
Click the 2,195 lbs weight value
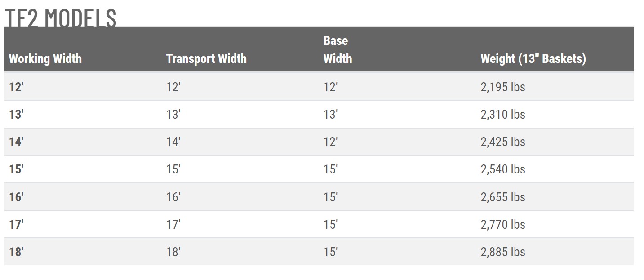503,87
